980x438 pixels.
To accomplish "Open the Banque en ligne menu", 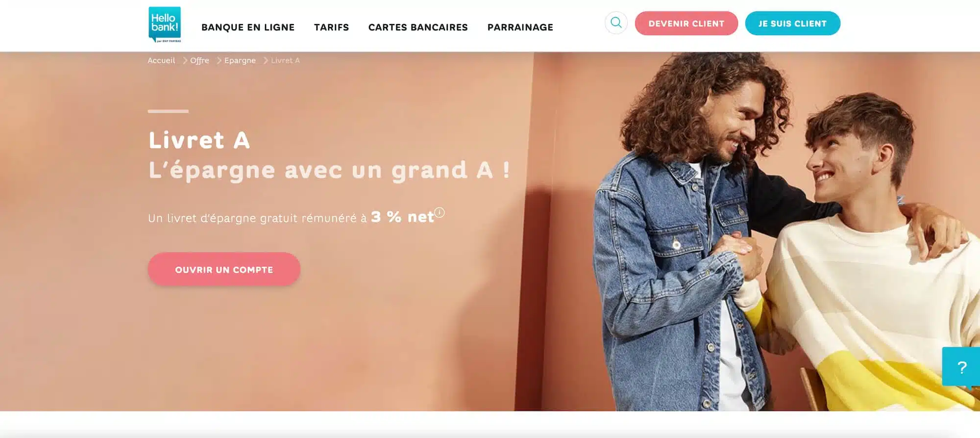I will [x=248, y=27].
